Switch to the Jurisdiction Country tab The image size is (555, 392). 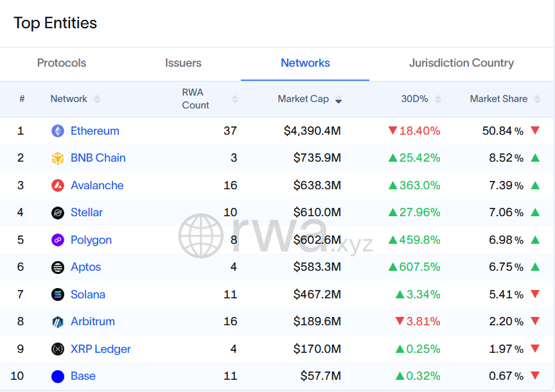pyautogui.click(x=461, y=63)
